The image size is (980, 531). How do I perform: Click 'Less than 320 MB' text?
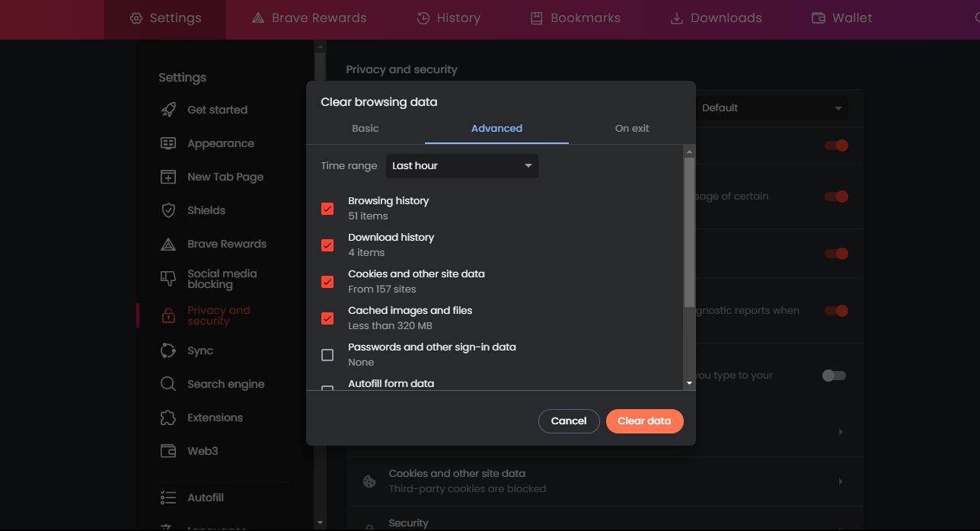[x=390, y=326]
